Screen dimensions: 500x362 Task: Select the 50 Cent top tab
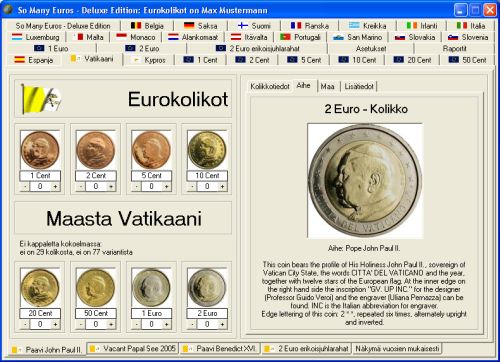[x=467, y=60]
